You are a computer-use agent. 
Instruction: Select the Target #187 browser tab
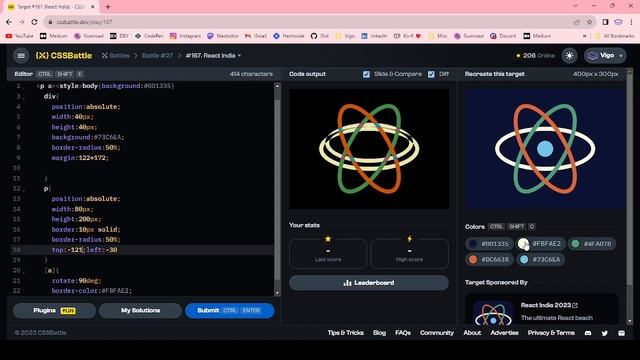pos(52,7)
